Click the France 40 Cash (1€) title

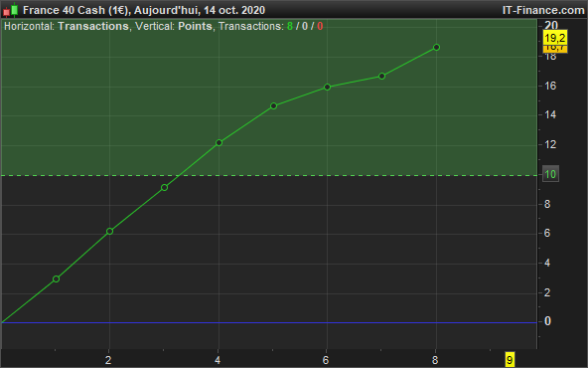click(x=75, y=10)
